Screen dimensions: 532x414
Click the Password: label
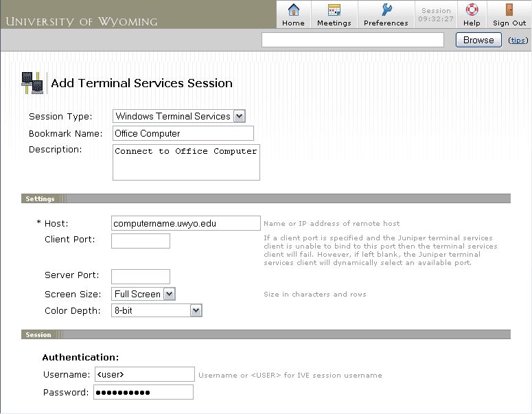click(66, 393)
